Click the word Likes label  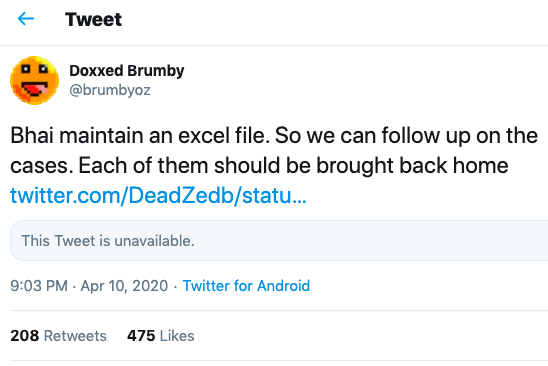click(177, 336)
